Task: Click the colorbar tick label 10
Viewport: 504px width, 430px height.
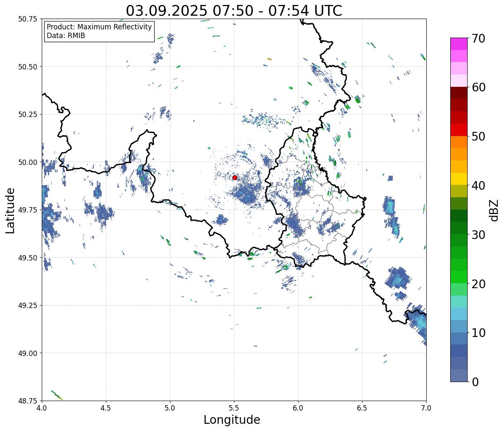Action: (x=478, y=332)
